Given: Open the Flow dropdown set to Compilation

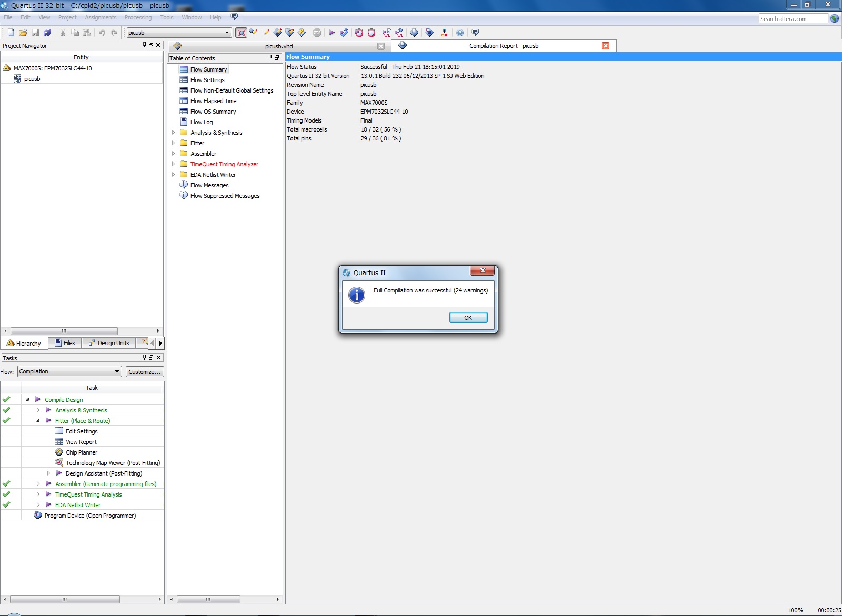Looking at the screenshot, I should 69,371.
